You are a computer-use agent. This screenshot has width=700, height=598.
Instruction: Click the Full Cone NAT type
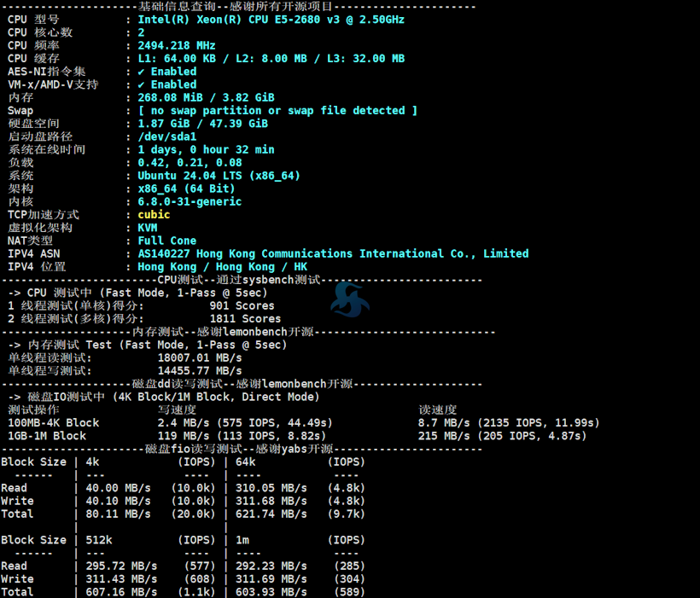pos(166,241)
